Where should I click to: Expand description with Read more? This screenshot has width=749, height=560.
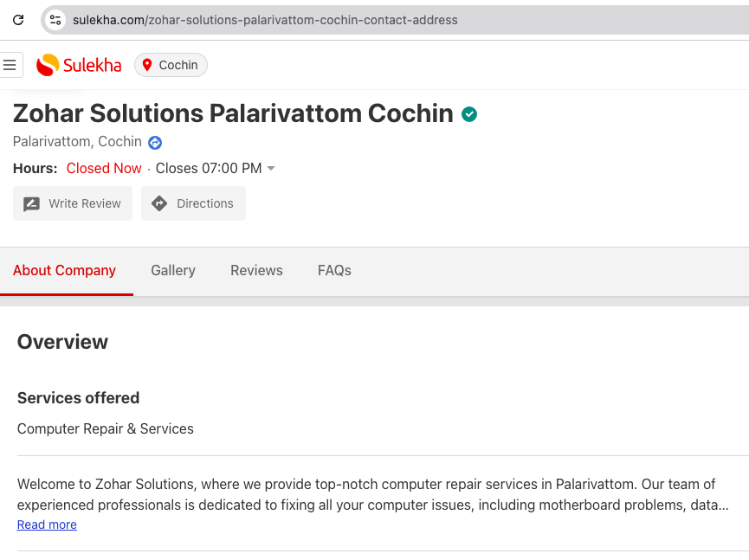pos(47,525)
